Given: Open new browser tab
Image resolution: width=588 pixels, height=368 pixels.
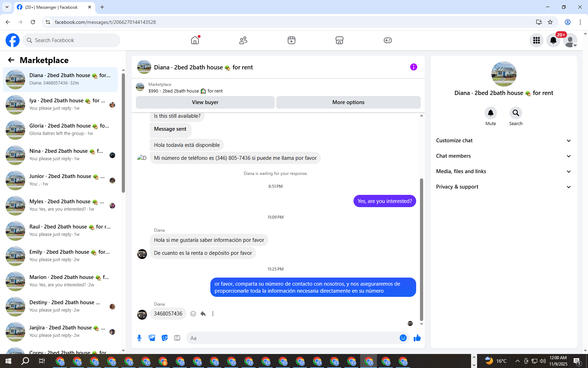Looking at the screenshot, I should pos(102,7).
